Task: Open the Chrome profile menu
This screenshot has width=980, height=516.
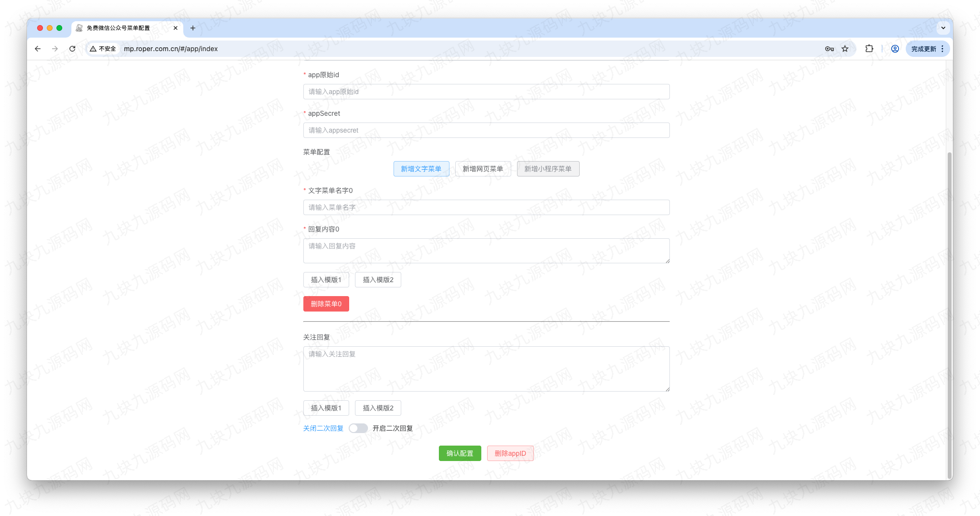Action: click(x=895, y=49)
